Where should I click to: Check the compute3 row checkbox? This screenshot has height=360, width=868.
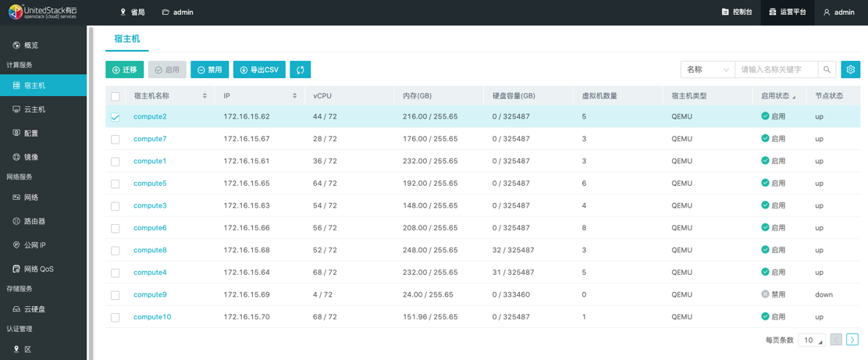coord(116,206)
